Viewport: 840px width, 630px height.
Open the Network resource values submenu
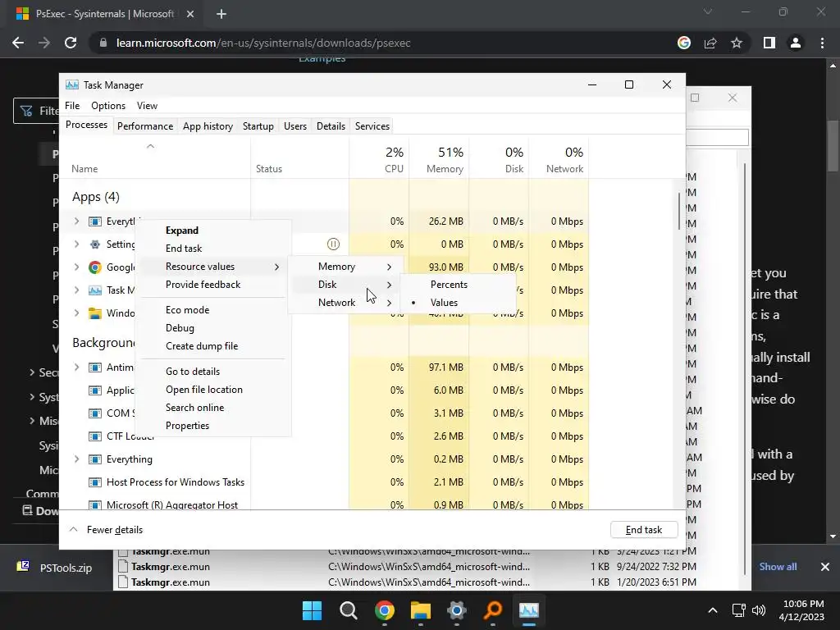[345, 303]
